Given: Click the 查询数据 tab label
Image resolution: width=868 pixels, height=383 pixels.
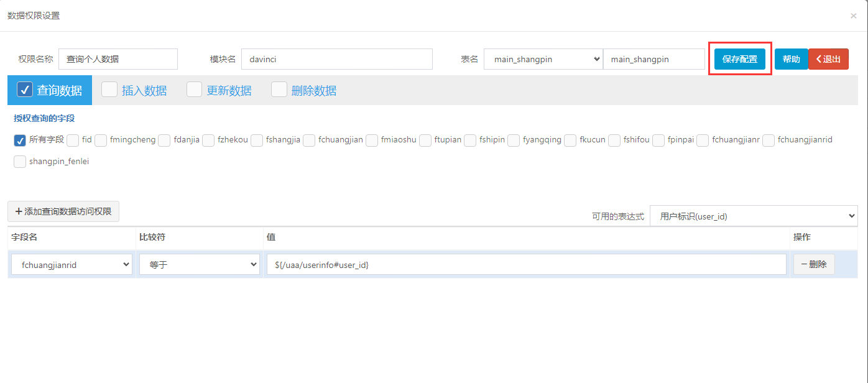Looking at the screenshot, I should point(60,91).
